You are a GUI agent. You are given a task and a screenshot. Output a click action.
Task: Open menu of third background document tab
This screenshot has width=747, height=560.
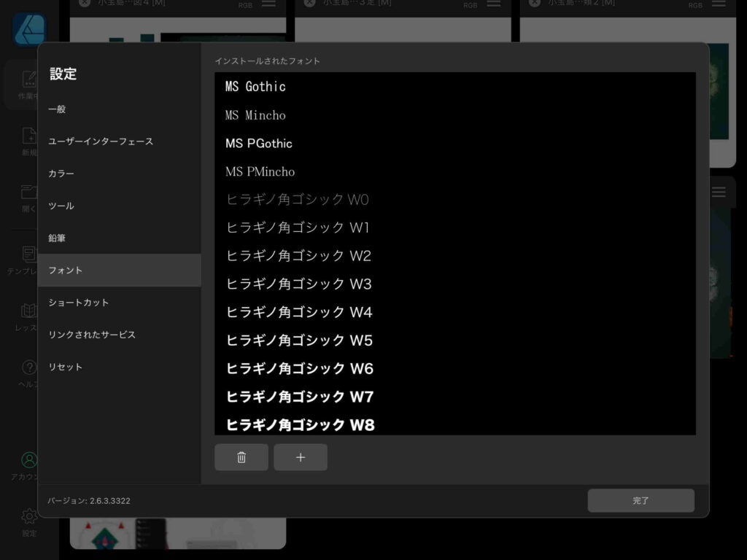pyautogui.click(x=719, y=4)
